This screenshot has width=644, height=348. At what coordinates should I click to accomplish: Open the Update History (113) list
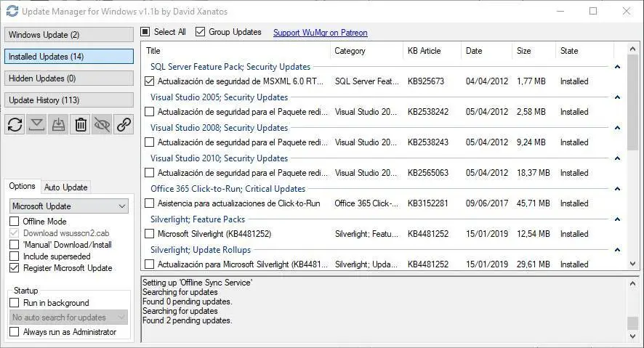click(69, 100)
